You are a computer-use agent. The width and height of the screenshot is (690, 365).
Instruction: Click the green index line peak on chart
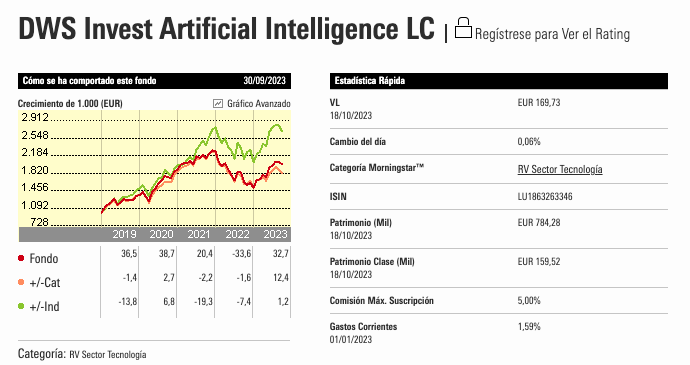277,125
